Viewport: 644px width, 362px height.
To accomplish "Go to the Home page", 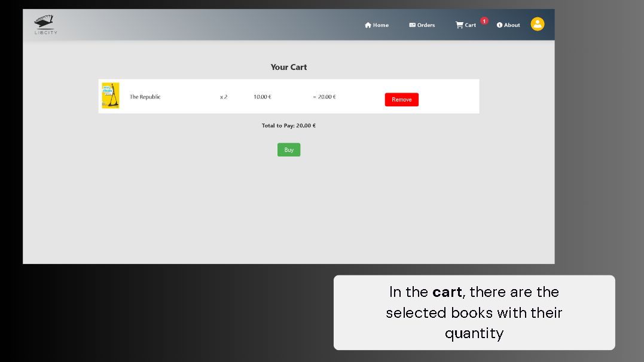I will point(377,25).
